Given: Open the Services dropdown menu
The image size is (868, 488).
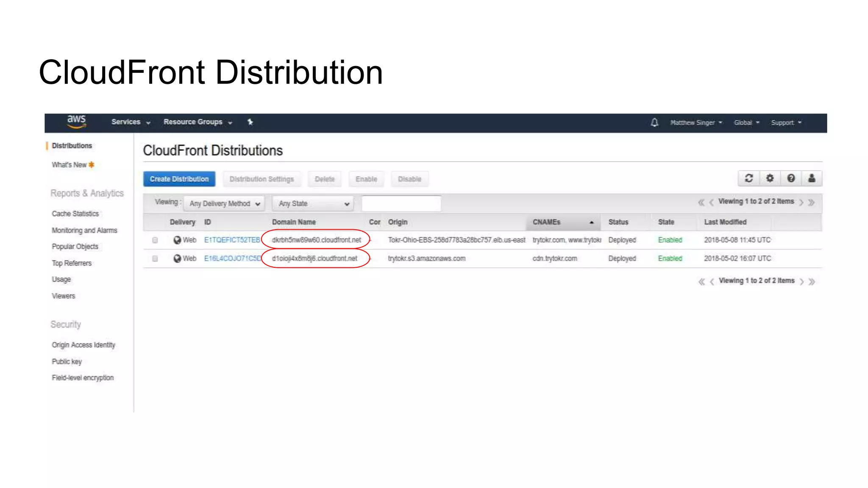Looking at the screenshot, I should (x=131, y=122).
